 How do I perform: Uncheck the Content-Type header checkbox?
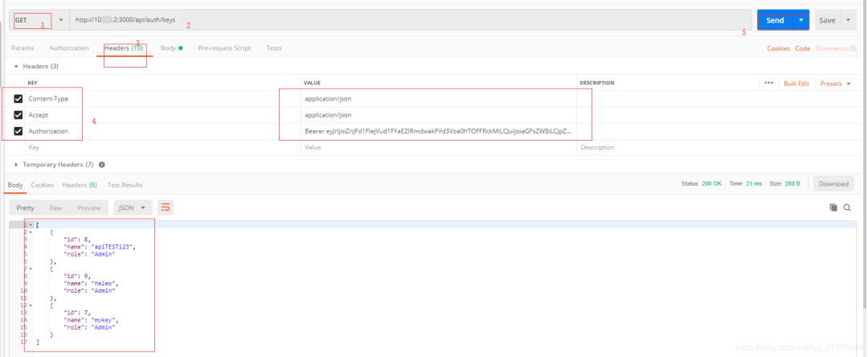18,99
